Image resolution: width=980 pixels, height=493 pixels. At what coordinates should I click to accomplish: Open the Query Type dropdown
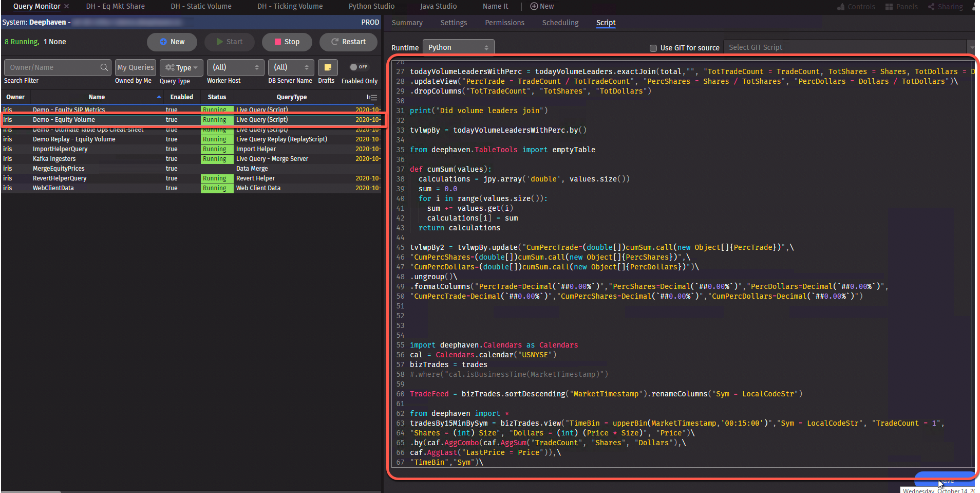pos(181,67)
